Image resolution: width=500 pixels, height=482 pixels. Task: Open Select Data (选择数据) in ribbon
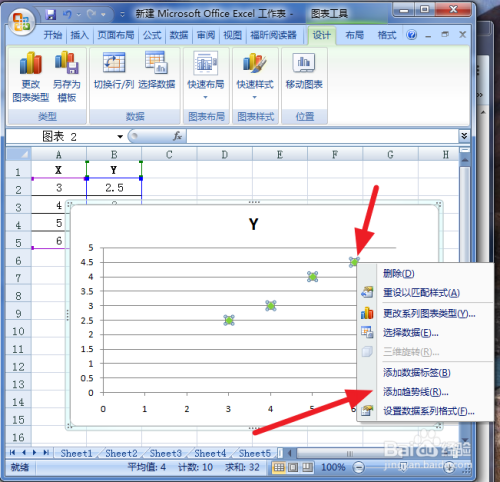(156, 71)
